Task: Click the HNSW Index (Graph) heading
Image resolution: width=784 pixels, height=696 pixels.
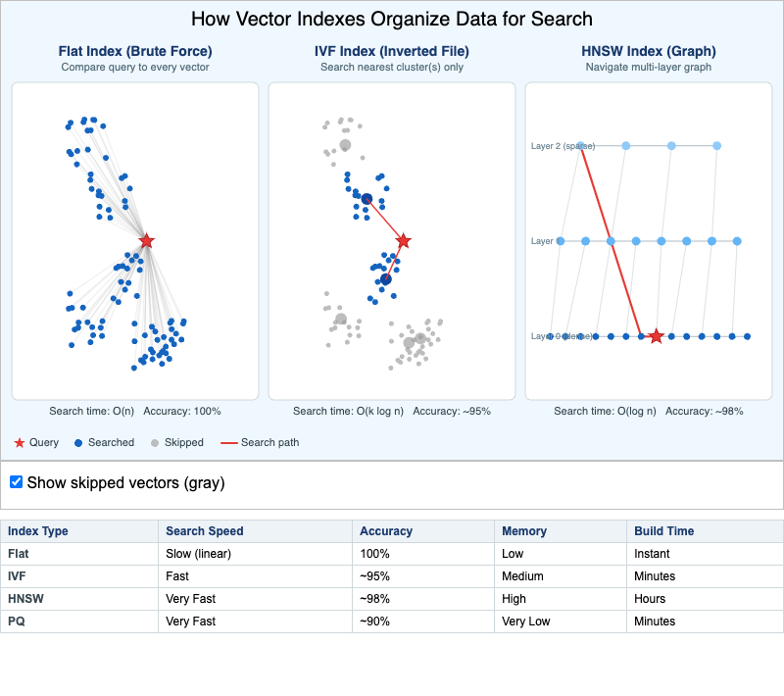Action: click(x=649, y=51)
